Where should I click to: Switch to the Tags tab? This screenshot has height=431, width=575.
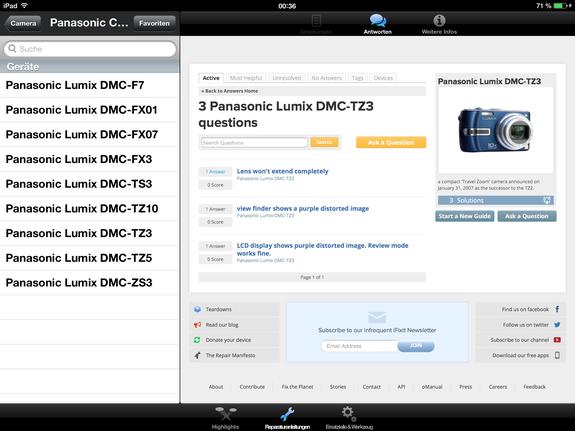click(x=358, y=78)
